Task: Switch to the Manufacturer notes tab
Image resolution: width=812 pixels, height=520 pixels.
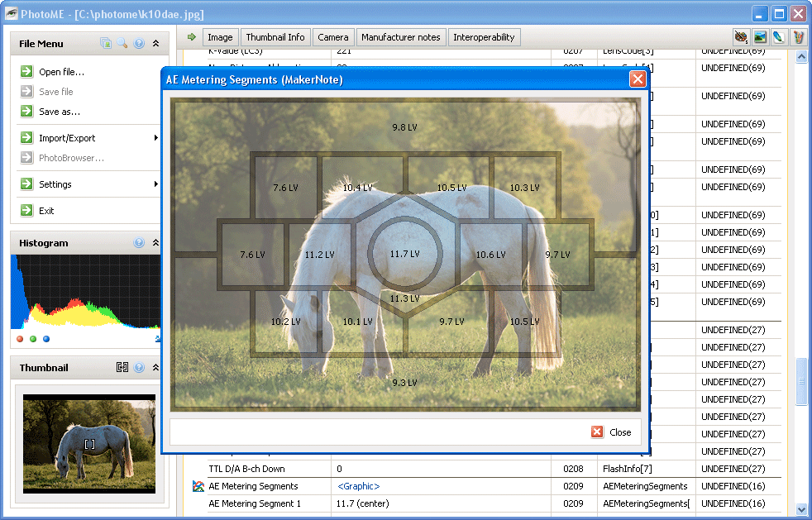Action: (401, 37)
